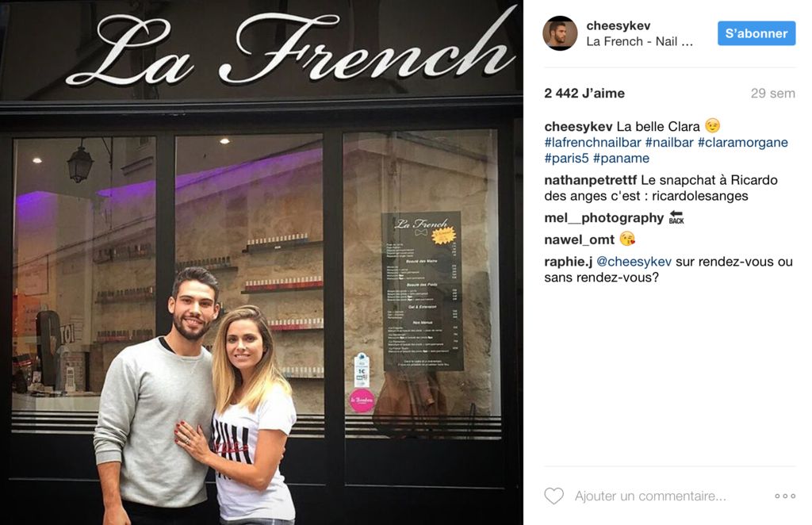Click the 29 sem post timestamp
812x525 pixels.
pyautogui.click(x=772, y=94)
